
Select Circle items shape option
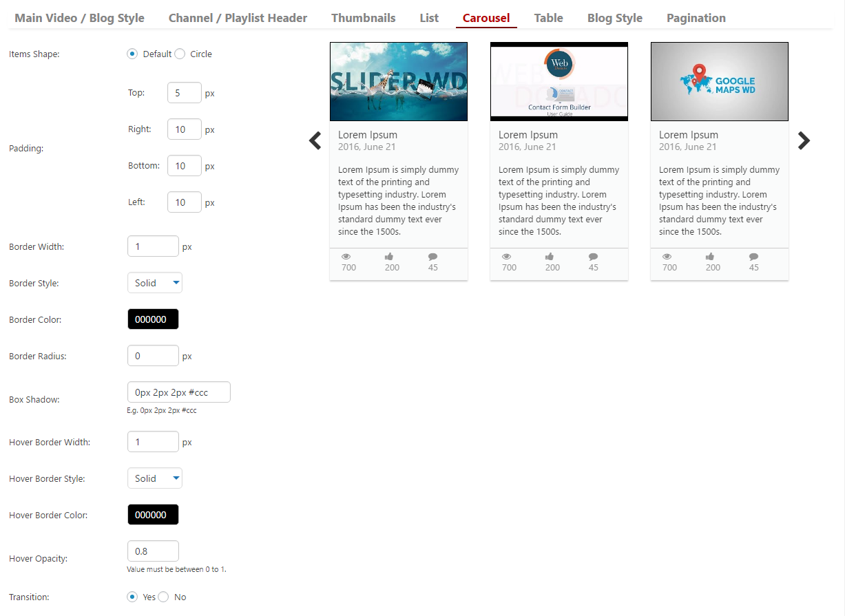[180, 54]
